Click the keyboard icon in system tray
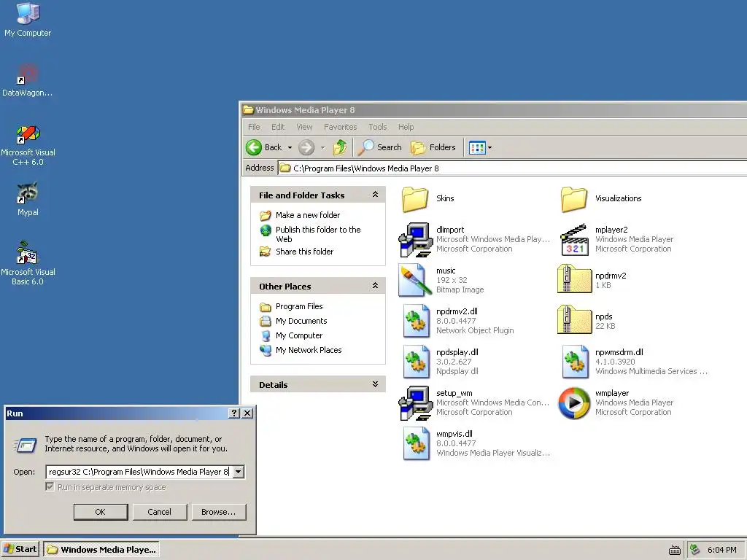This screenshot has width=747, height=560. point(675,550)
